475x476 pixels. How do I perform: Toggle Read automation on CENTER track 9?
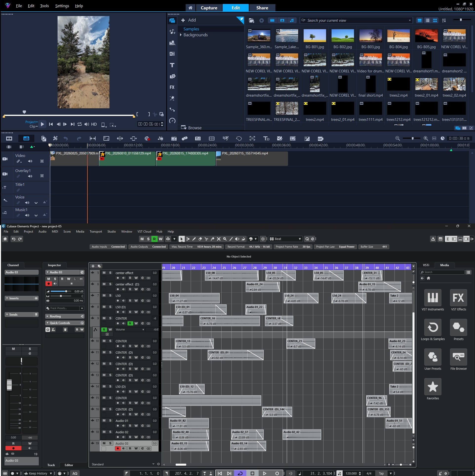point(130,324)
